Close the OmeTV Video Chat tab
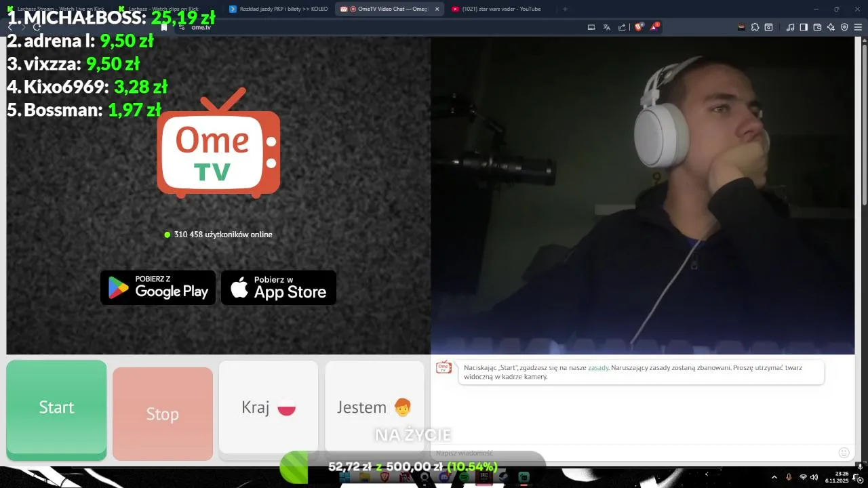The image size is (868, 488). coord(437,9)
